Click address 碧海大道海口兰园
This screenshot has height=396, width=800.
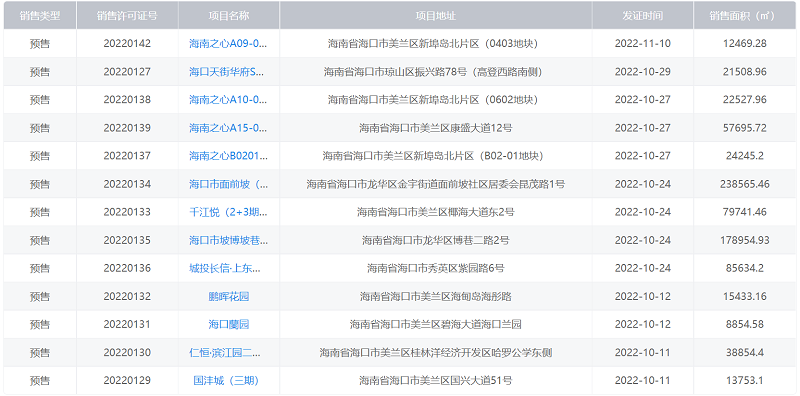click(436, 324)
